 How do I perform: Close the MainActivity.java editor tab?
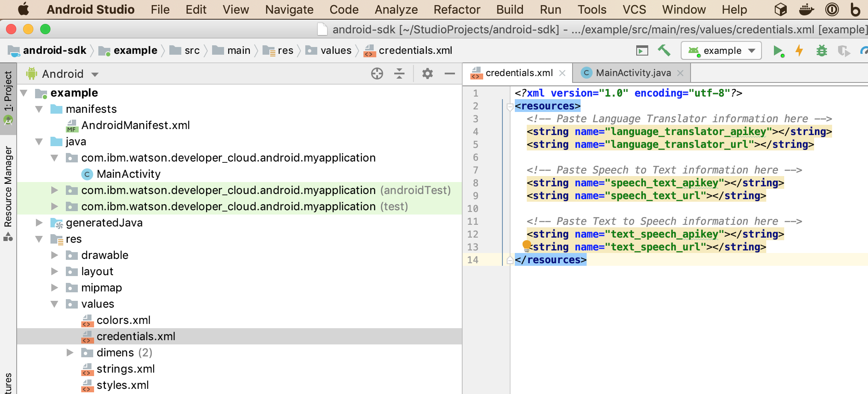pos(680,73)
